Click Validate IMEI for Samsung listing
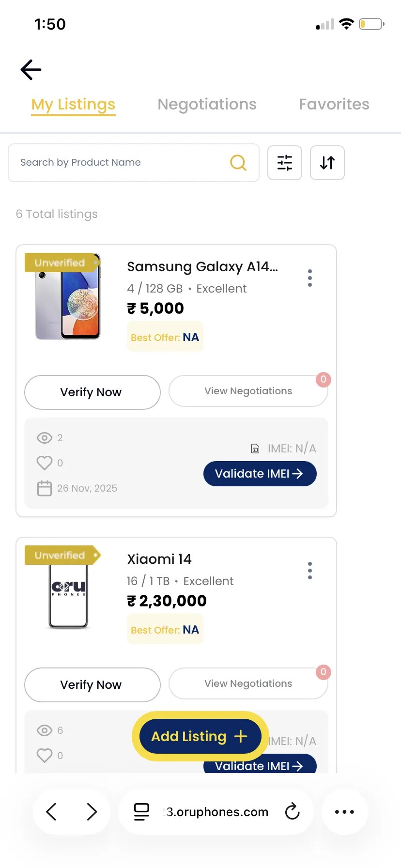 click(x=260, y=474)
